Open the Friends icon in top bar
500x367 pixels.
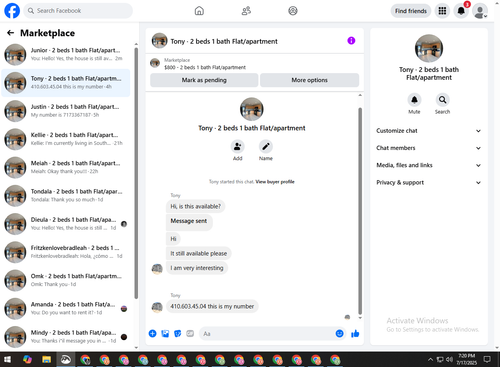(246, 11)
